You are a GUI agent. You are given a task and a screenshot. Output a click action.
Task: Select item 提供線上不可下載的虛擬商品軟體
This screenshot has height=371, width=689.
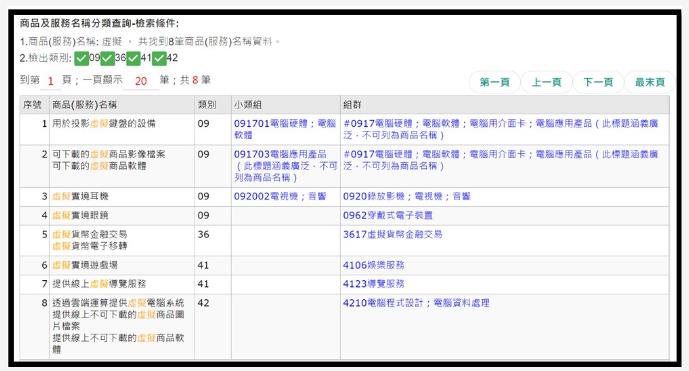(x=118, y=344)
